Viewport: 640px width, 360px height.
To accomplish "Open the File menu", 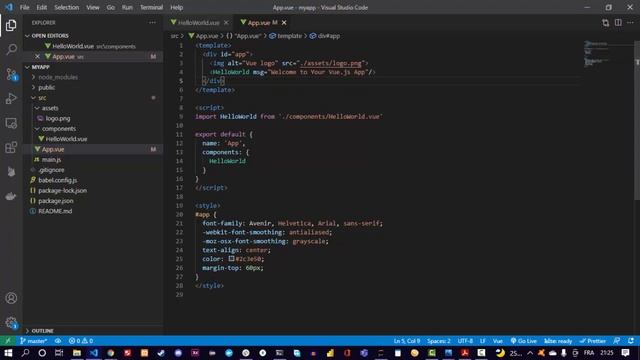I will coord(24,7).
